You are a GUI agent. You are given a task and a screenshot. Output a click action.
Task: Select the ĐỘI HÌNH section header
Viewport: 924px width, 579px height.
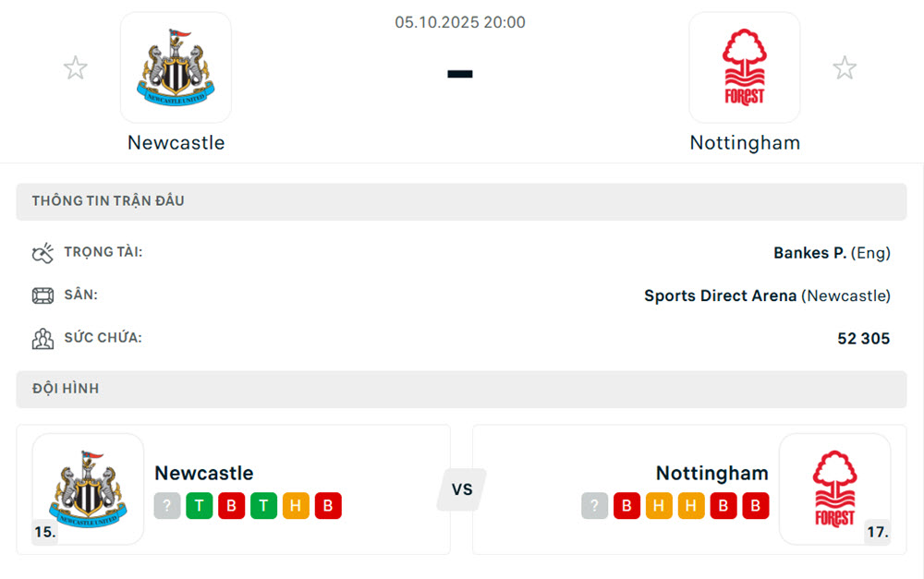[x=66, y=389]
